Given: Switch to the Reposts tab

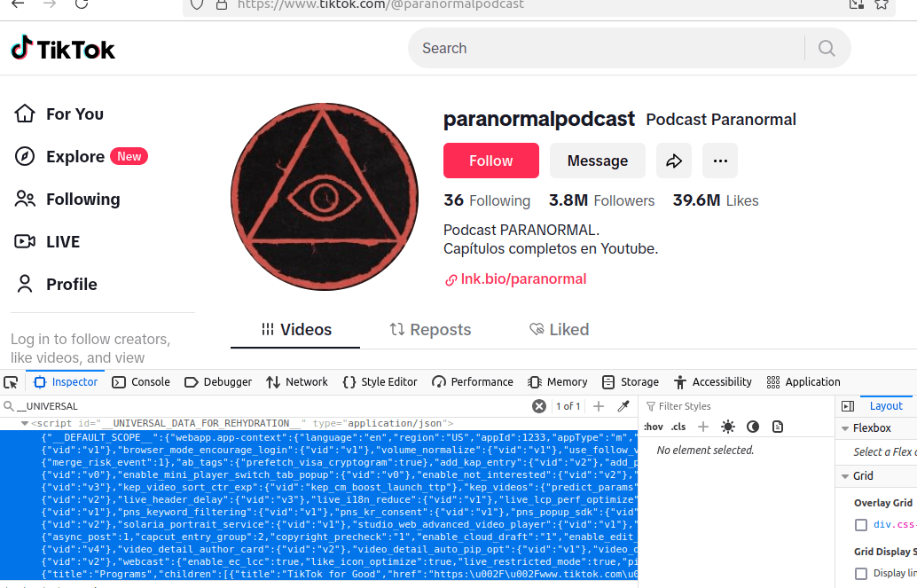Looking at the screenshot, I should tap(430, 329).
